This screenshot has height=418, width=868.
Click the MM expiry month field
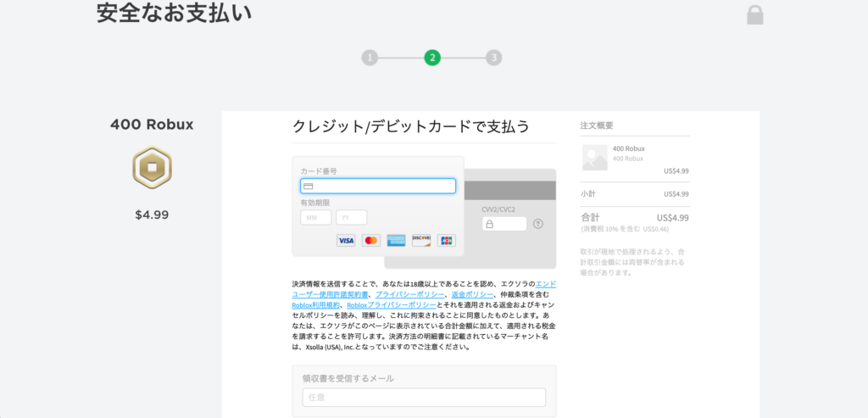coord(316,218)
